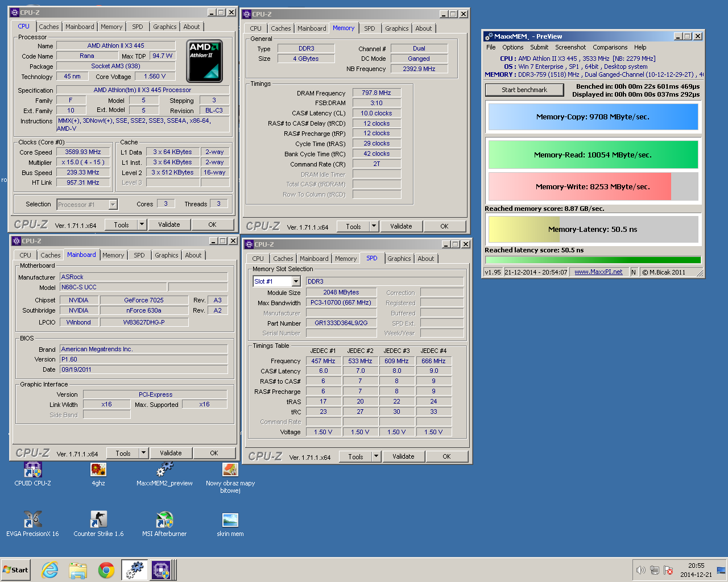Open the Windows Start button
This screenshot has width=728, height=582.
point(16,570)
